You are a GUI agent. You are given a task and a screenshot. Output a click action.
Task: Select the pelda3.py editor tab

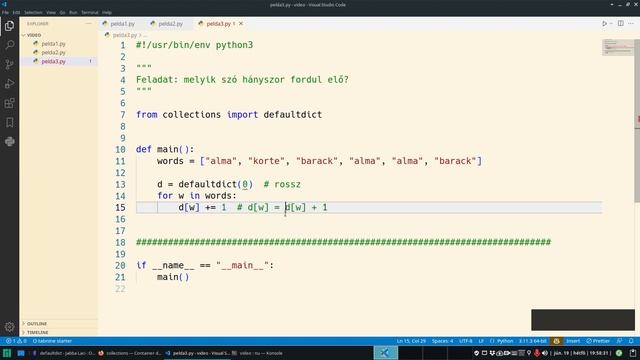pyautogui.click(x=219, y=24)
